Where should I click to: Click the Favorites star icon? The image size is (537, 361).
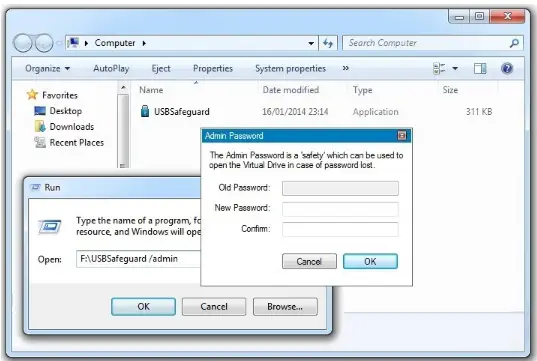pos(32,95)
